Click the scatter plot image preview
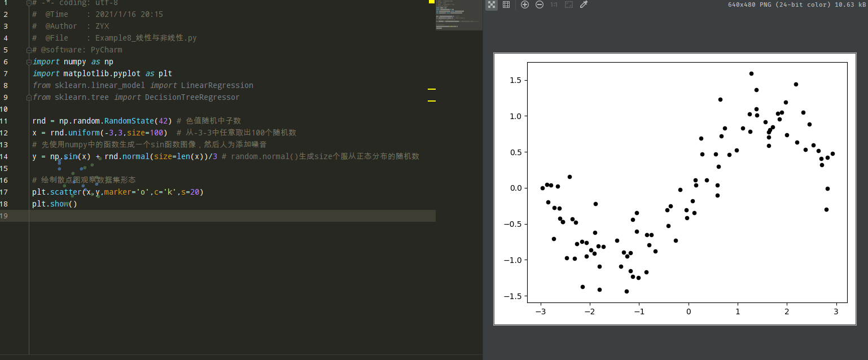 pyautogui.click(x=674, y=189)
